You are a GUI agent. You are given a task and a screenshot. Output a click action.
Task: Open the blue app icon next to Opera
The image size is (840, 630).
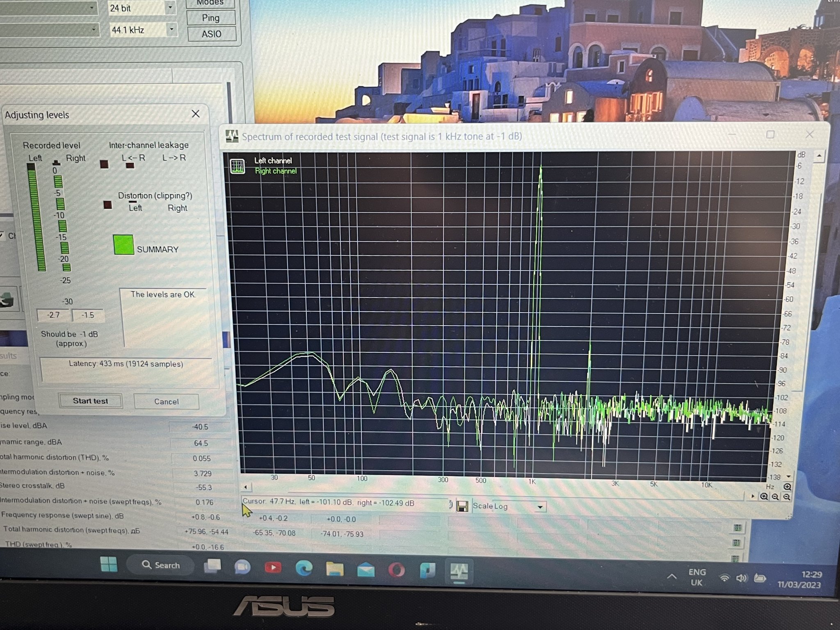(x=427, y=571)
